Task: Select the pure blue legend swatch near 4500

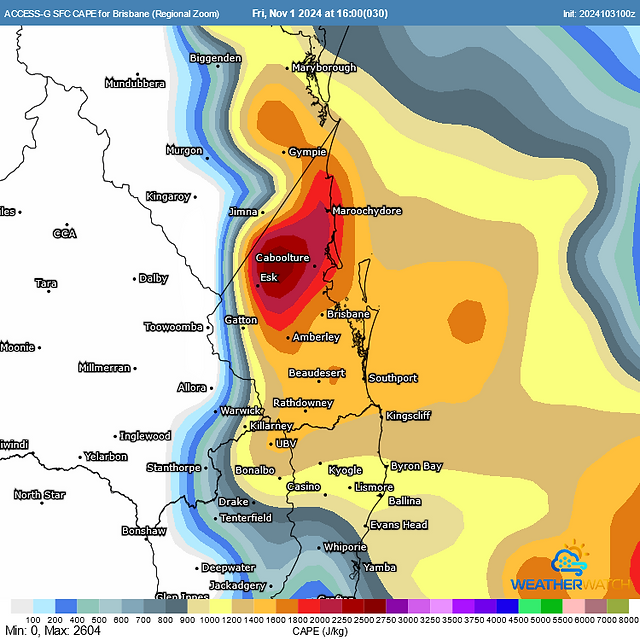Action: pos(507,606)
